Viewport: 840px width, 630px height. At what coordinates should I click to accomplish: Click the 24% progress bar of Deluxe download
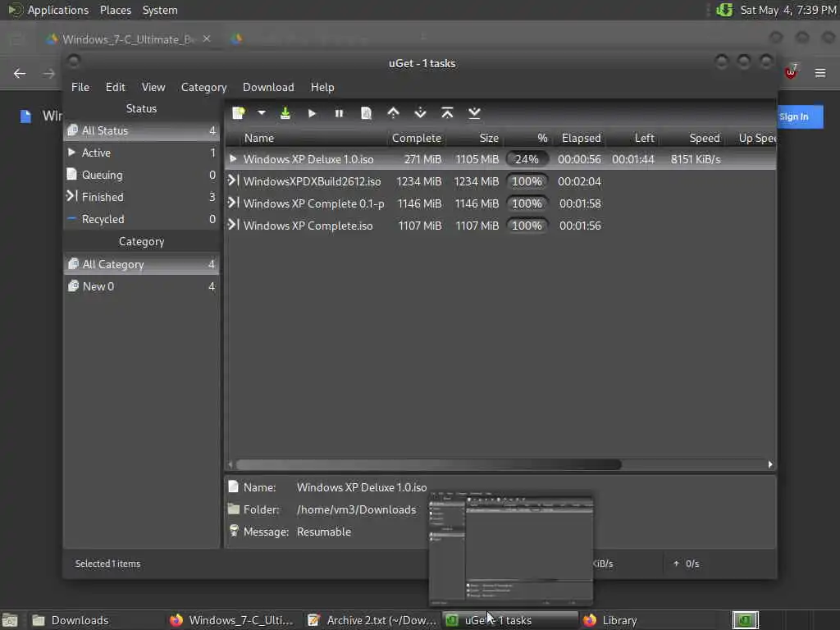click(527, 159)
